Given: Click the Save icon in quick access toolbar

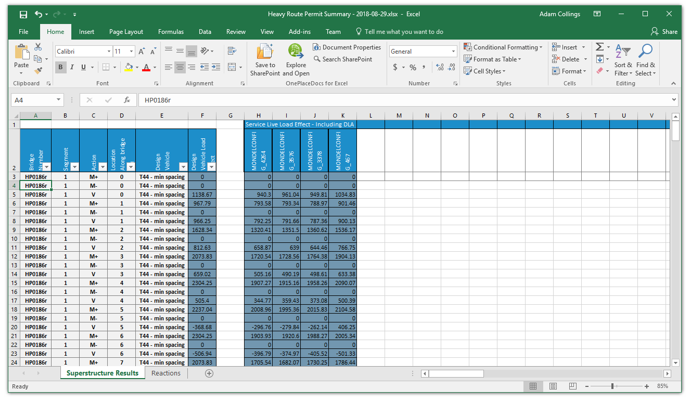Looking at the screenshot, I should [23, 14].
